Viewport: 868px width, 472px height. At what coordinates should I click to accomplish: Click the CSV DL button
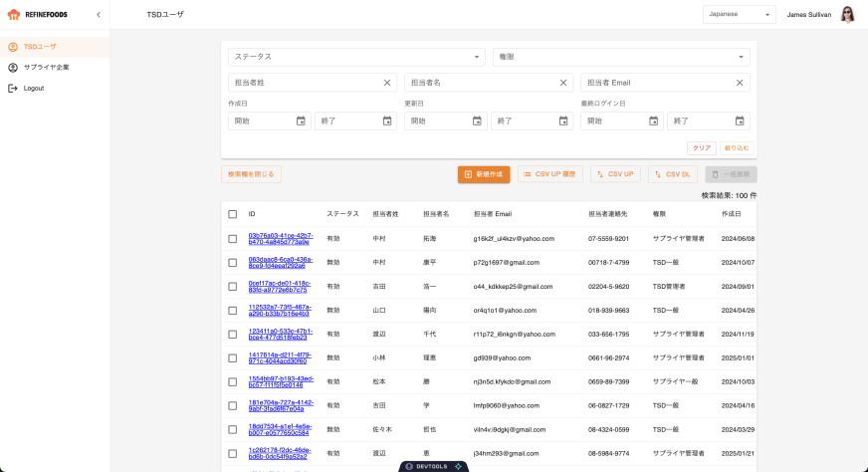point(673,174)
